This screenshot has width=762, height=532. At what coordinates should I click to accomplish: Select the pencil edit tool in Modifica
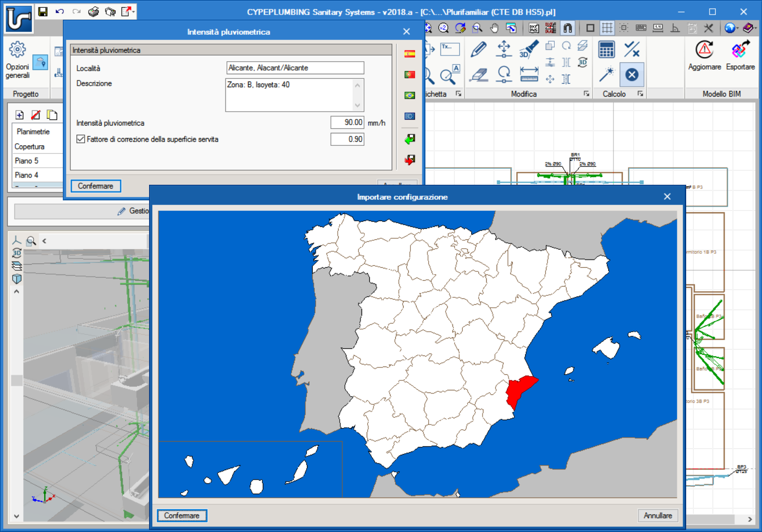click(478, 49)
